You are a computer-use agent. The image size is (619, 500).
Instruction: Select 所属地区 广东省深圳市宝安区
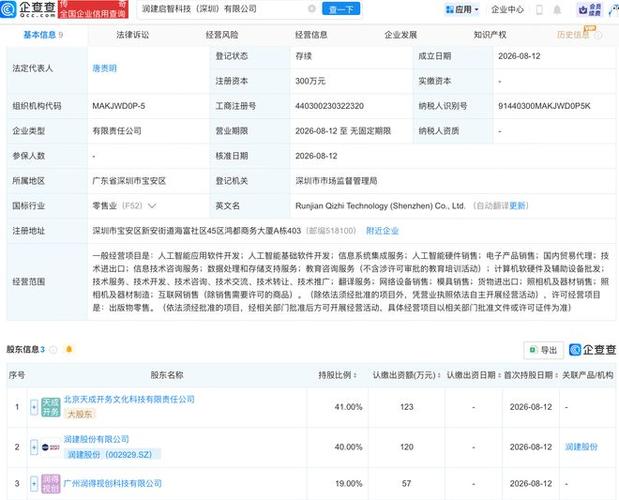pyautogui.click(x=129, y=181)
